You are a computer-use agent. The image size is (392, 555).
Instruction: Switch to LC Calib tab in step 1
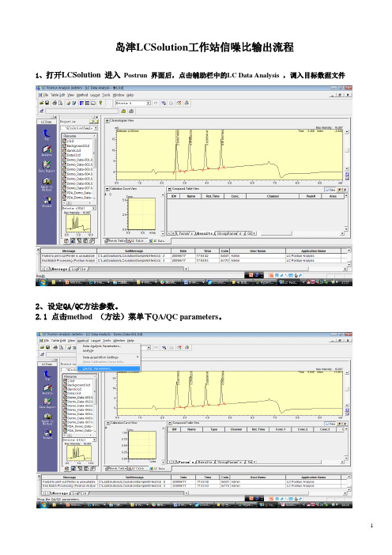136,240
